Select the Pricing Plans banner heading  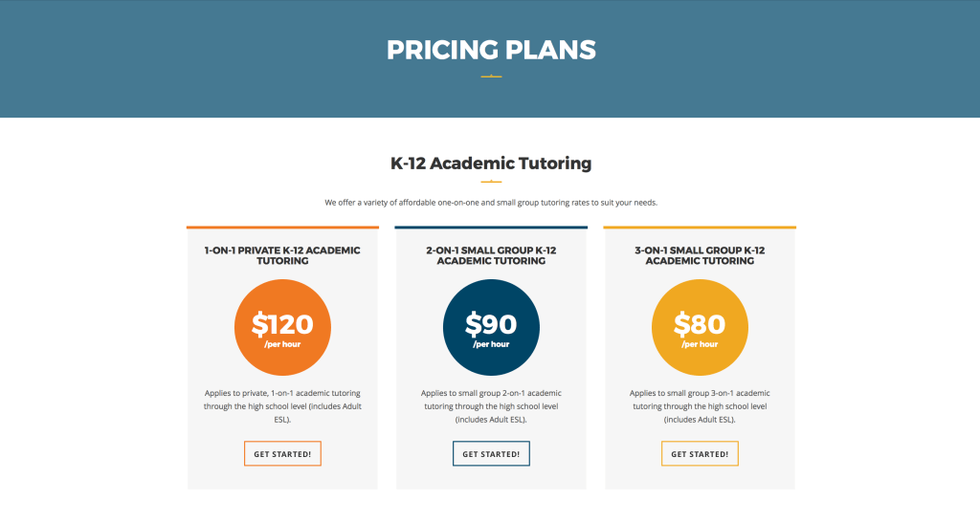pos(491,50)
